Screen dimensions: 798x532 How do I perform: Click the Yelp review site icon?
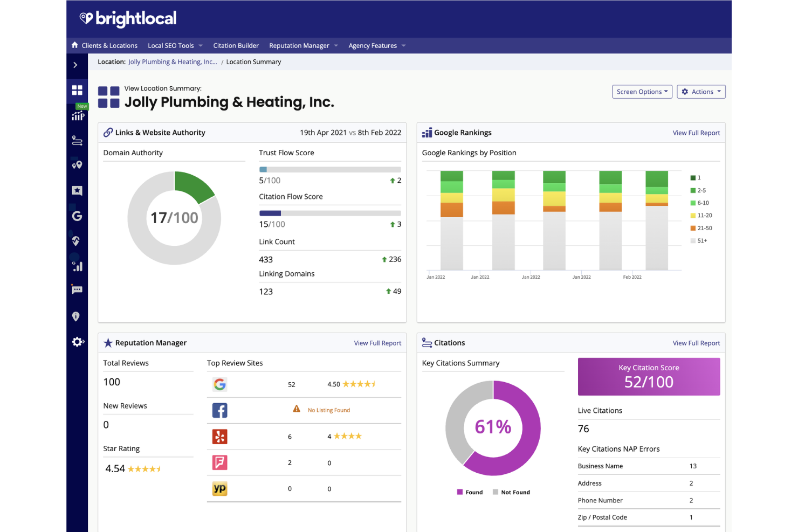tap(219, 436)
